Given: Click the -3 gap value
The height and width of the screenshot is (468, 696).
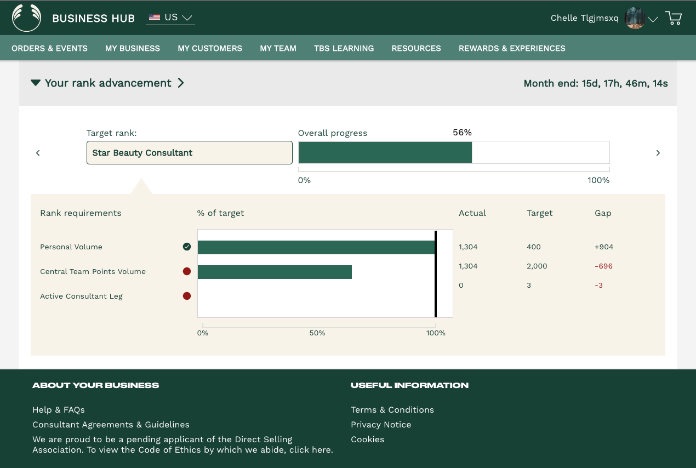Looking at the screenshot, I should coord(598,286).
